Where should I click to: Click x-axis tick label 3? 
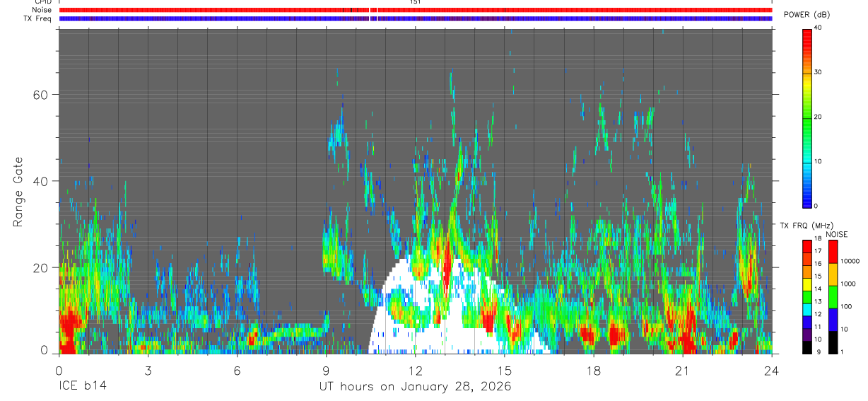tap(148, 371)
